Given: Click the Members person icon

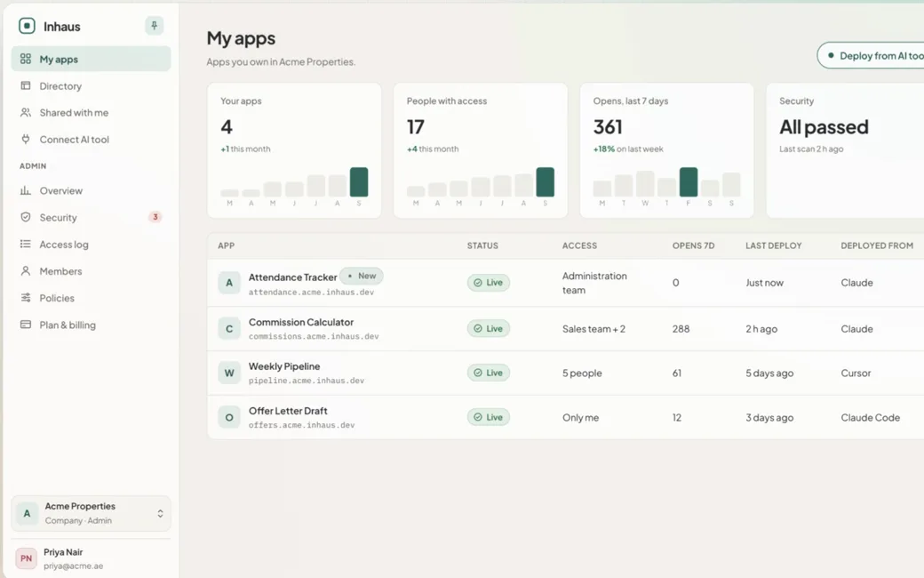Looking at the screenshot, I should (x=26, y=270).
